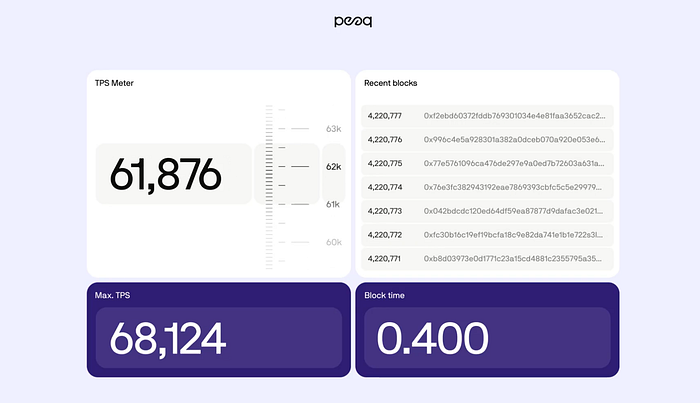This screenshot has height=403, width=700.
Task: Click the Block time label
Action: [x=384, y=295]
